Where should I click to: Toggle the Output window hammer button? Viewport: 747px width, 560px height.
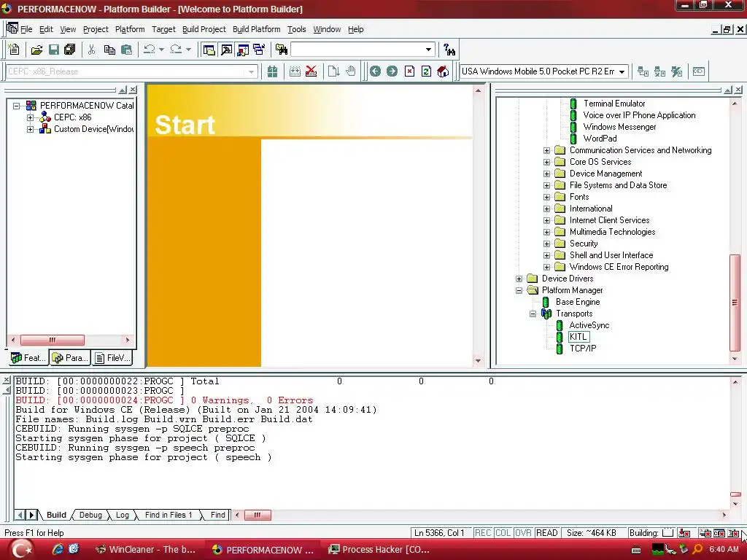coord(226,50)
